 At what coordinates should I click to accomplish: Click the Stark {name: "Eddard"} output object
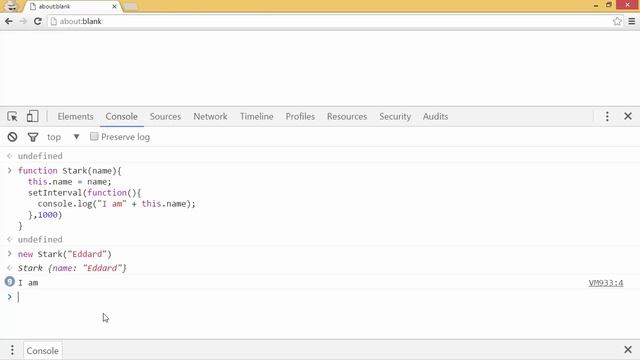[x=72, y=268]
